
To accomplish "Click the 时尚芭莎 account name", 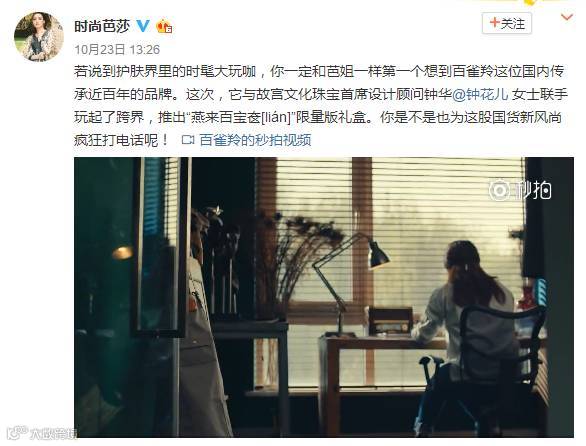I will (102, 27).
